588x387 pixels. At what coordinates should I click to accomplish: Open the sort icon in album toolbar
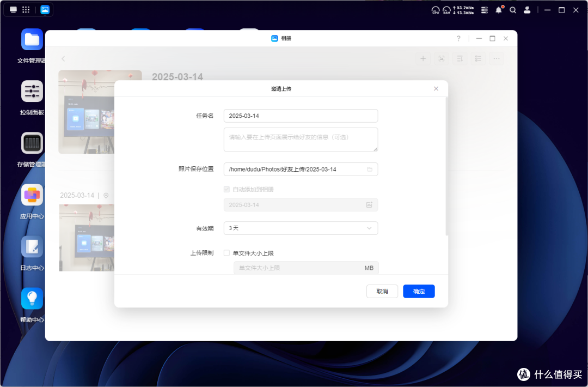click(460, 58)
